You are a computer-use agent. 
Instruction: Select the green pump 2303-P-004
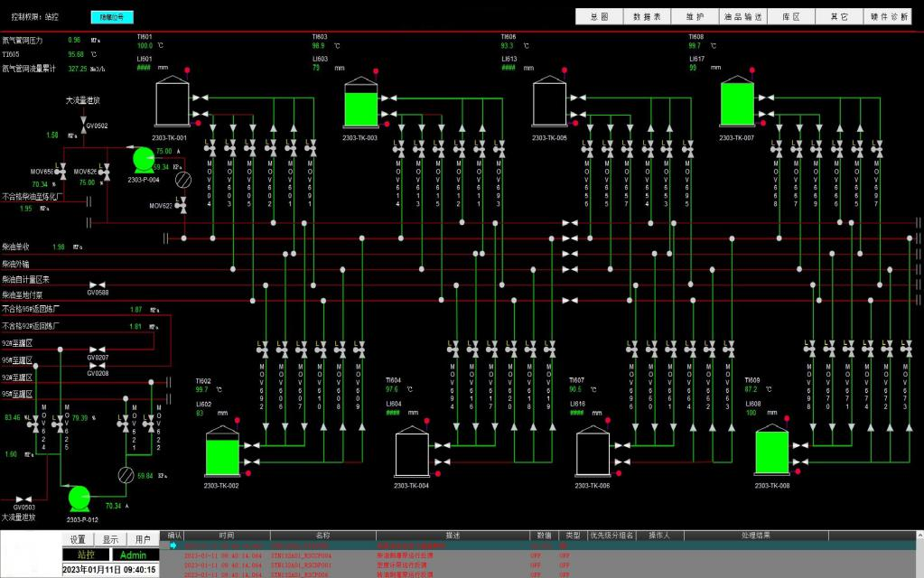[x=144, y=160]
